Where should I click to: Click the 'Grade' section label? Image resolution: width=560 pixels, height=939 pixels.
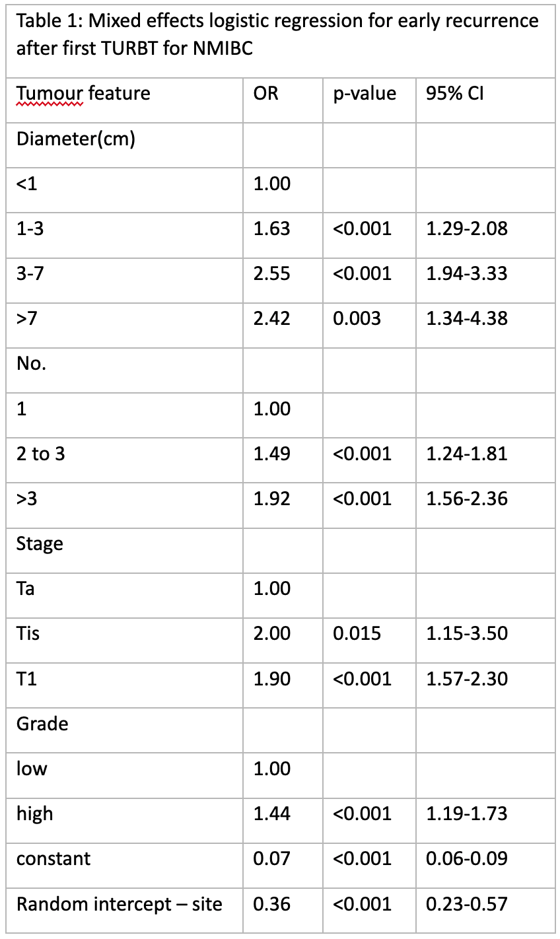pos(42,724)
